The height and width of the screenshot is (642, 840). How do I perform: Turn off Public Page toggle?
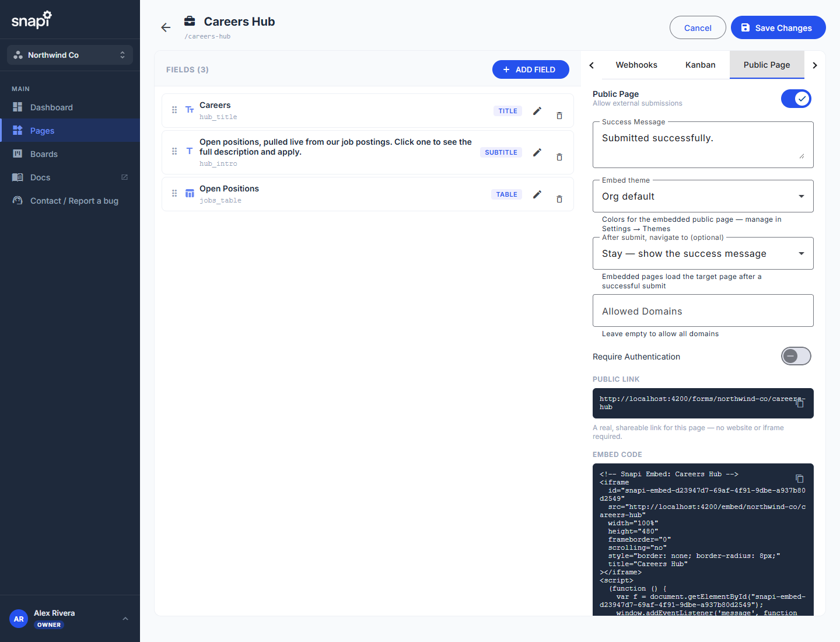click(796, 99)
